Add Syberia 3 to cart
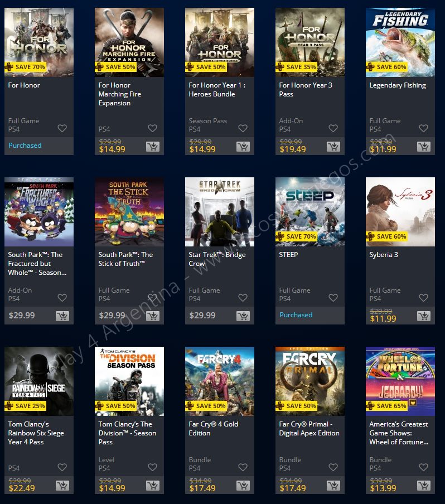Viewport: 445px width, 504px height. (x=424, y=316)
